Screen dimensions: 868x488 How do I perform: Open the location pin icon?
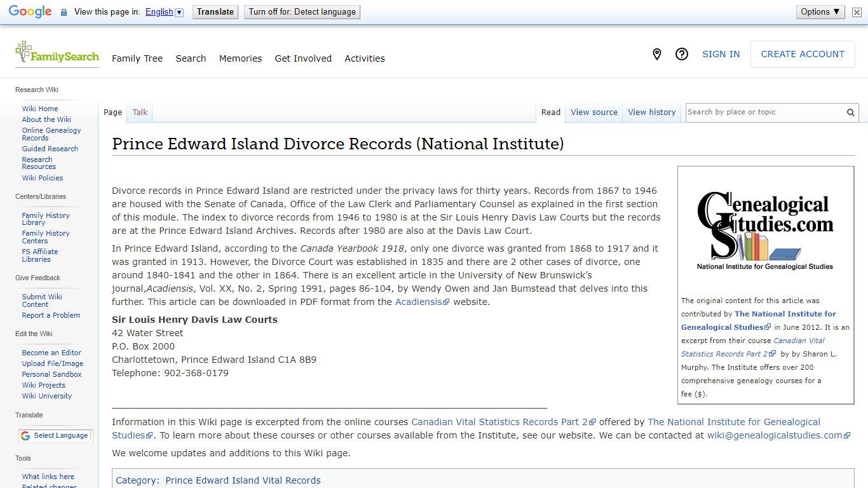(657, 55)
